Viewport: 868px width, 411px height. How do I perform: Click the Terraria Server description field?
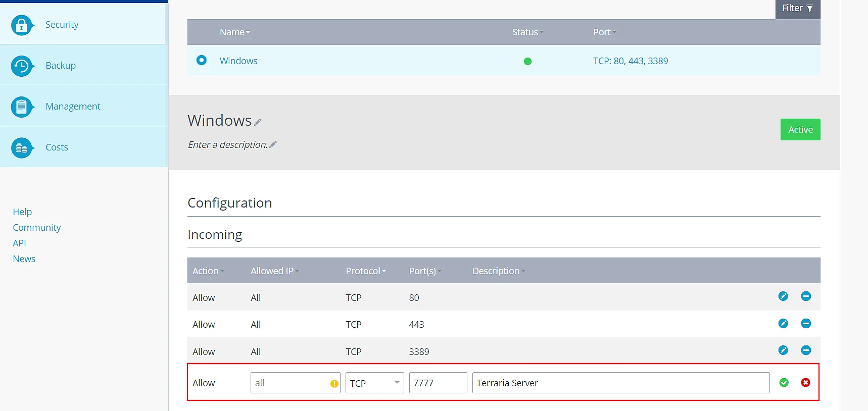tap(621, 383)
